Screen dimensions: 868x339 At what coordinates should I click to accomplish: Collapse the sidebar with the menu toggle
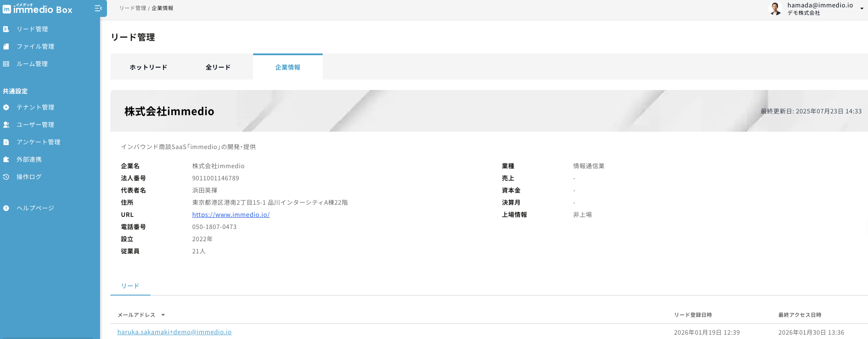(98, 8)
